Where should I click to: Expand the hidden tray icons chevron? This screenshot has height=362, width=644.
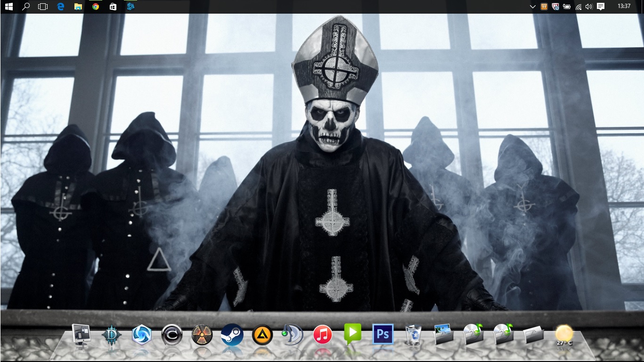pos(533,7)
